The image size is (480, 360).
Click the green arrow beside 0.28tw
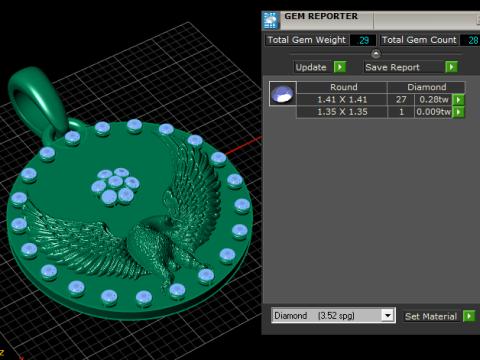[x=459, y=100]
